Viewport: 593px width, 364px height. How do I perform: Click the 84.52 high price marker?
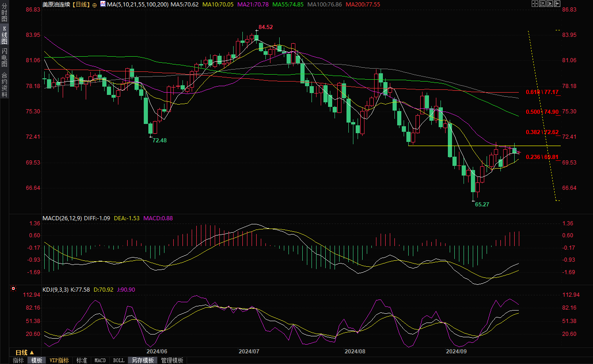(265, 27)
